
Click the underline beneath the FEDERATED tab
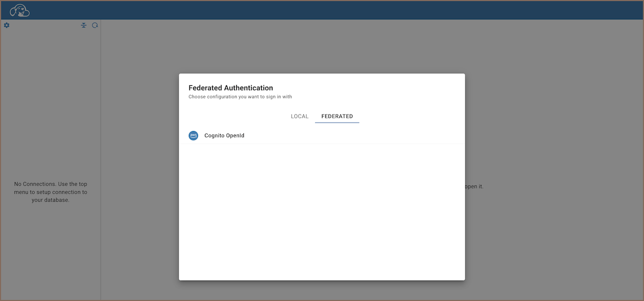click(x=337, y=123)
